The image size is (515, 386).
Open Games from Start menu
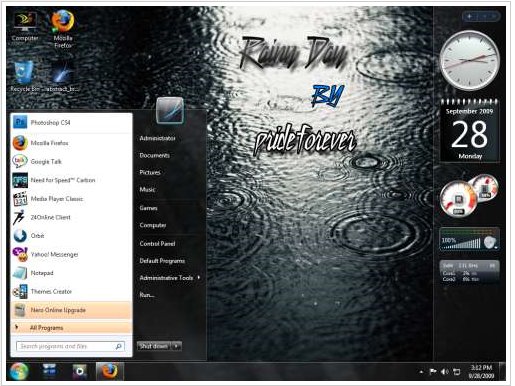[148, 208]
